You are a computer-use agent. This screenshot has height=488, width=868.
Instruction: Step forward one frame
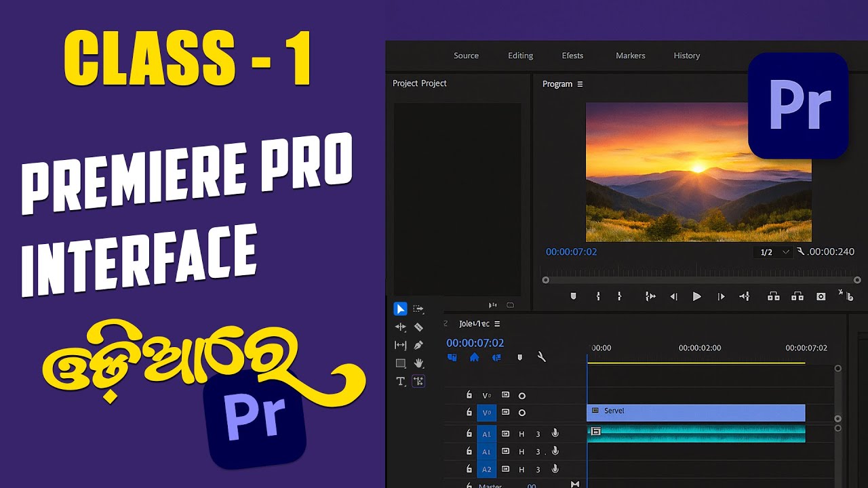(x=721, y=296)
